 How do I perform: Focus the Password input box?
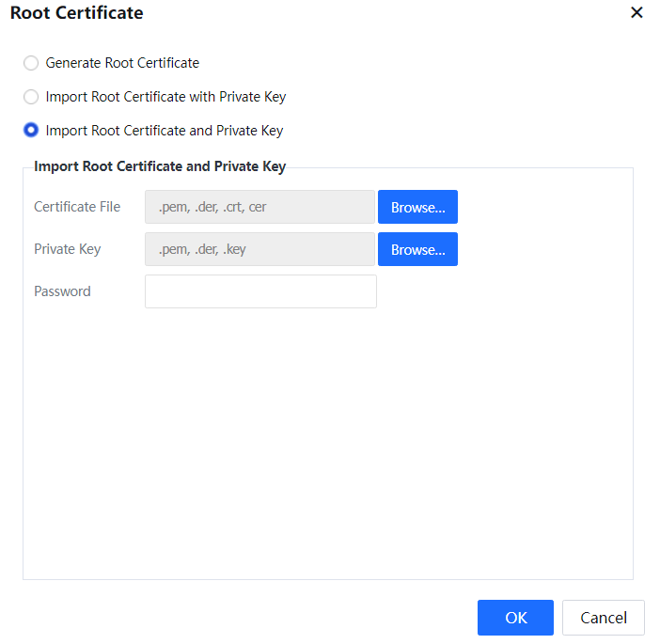point(260,291)
